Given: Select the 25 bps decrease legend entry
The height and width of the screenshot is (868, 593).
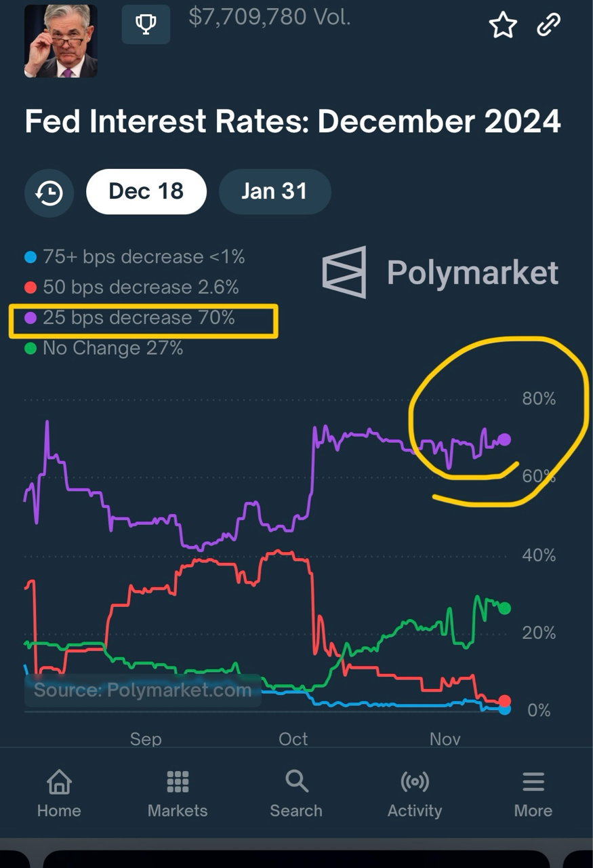Looking at the screenshot, I should [x=129, y=318].
